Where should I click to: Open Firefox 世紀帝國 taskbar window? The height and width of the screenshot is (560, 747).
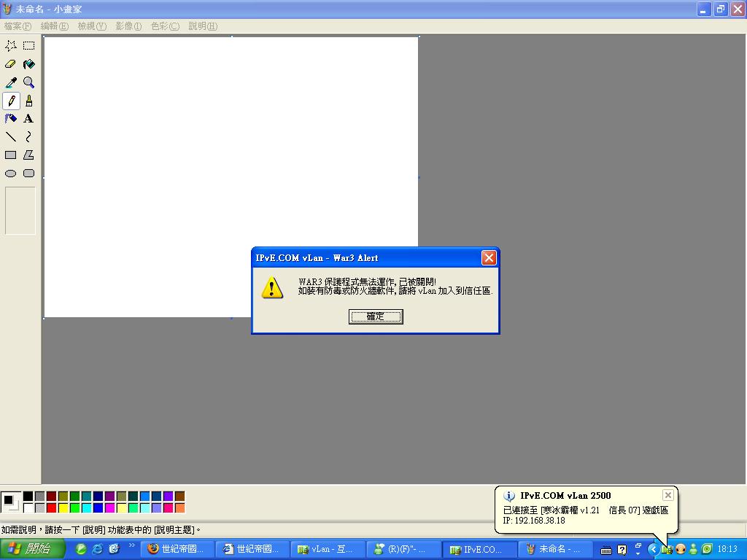click(177, 549)
